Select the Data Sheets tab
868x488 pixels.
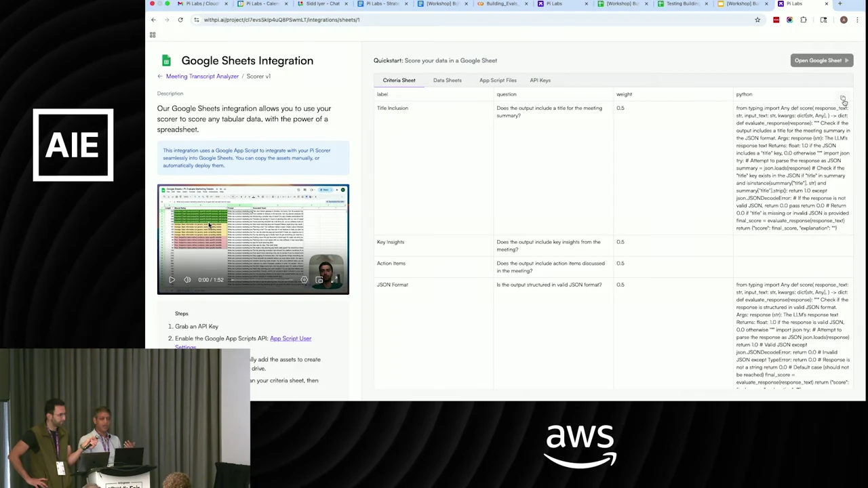(447, 80)
